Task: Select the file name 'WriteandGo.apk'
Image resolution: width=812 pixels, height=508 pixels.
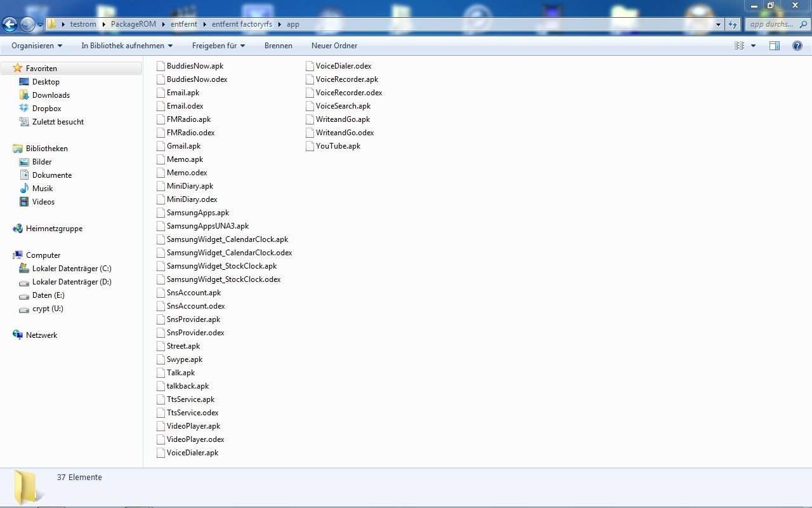Action: click(343, 119)
